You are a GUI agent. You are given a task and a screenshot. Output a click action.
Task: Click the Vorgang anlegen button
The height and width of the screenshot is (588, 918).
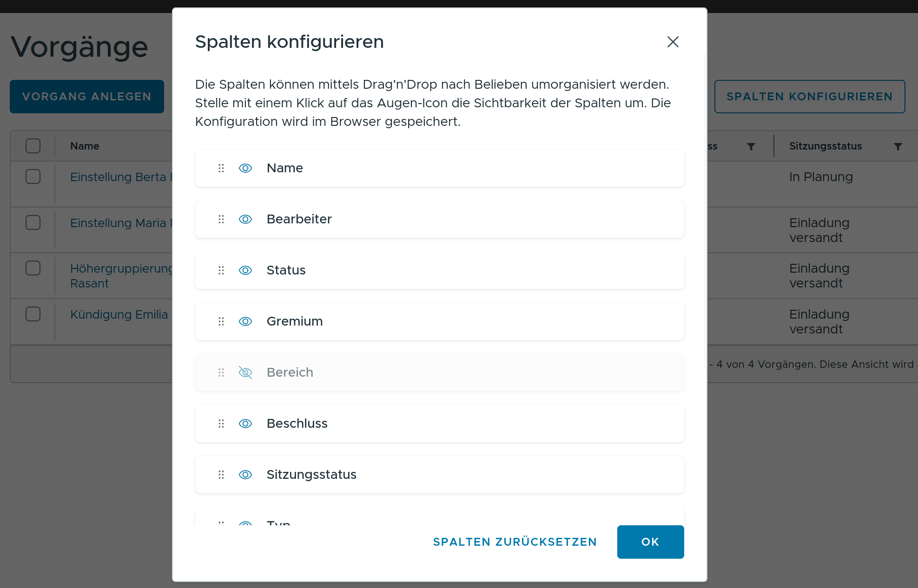point(87,97)
